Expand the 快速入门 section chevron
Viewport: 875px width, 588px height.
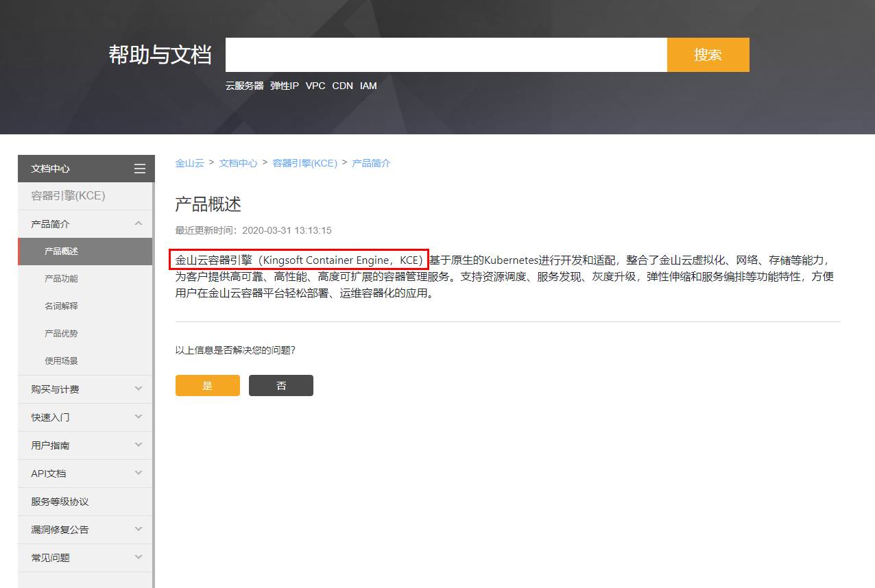(x=139, y=417)
